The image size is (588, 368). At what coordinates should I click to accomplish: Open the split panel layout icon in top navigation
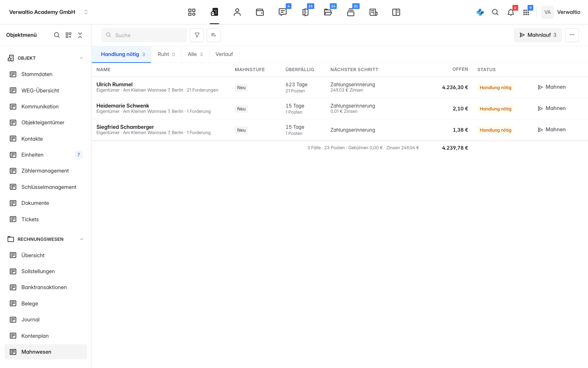coord(396,12)
